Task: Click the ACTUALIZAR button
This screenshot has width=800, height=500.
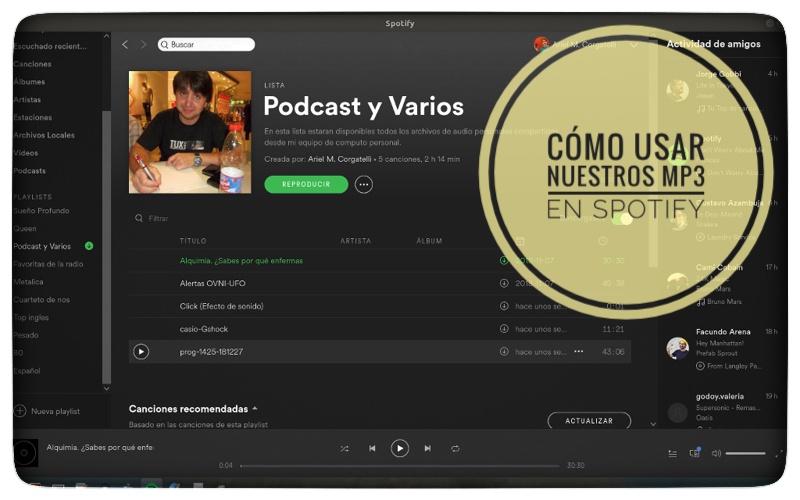Action: pos(589,421)
